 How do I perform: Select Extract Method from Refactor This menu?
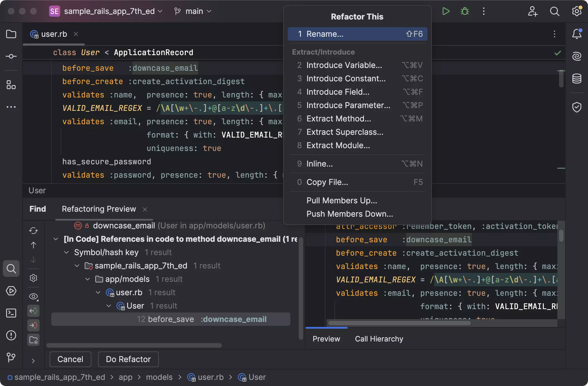tap(339, 119)
